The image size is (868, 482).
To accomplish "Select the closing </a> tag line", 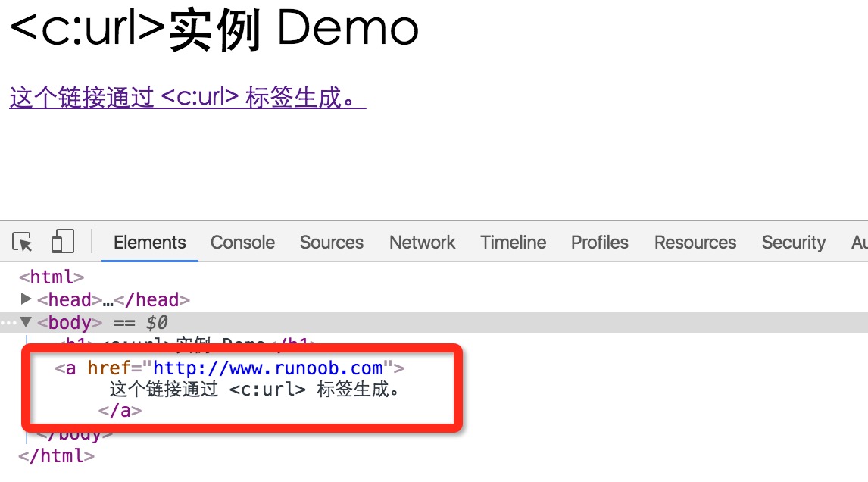I will [120, 412].
